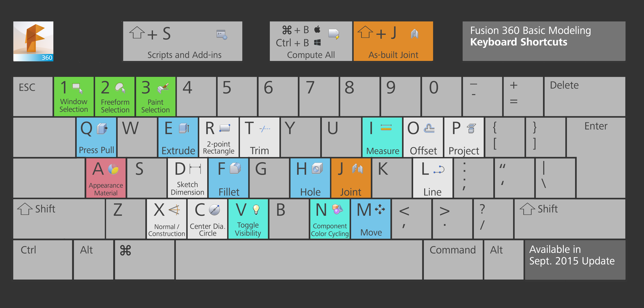Click the Z key
The image size is (644, 308).
[126, 219]
